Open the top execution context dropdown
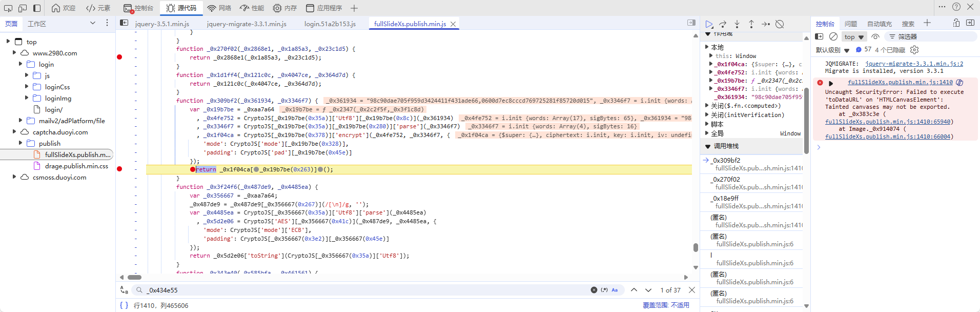Screen dimensions: 980x312 pos(854,37)
